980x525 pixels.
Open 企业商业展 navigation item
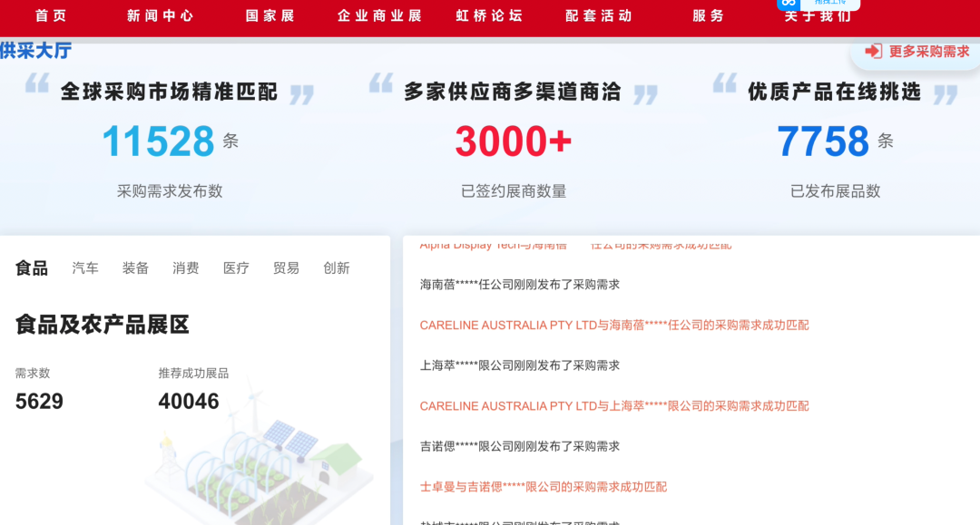[379, 15]
